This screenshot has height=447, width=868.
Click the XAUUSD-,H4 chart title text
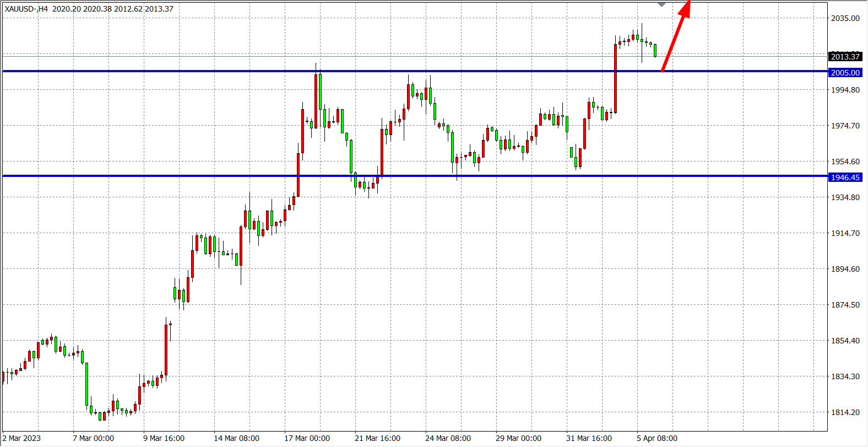tap(26, 9)
